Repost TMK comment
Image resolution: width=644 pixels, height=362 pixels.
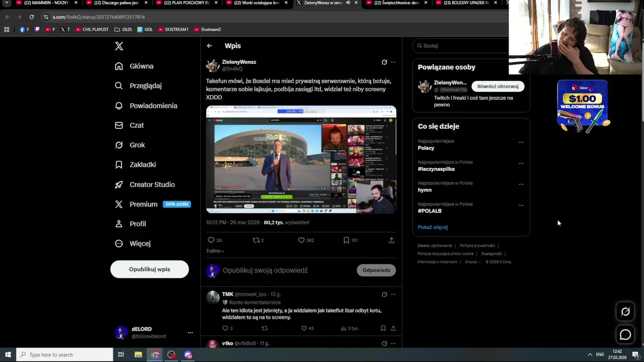tap(265, 328)
